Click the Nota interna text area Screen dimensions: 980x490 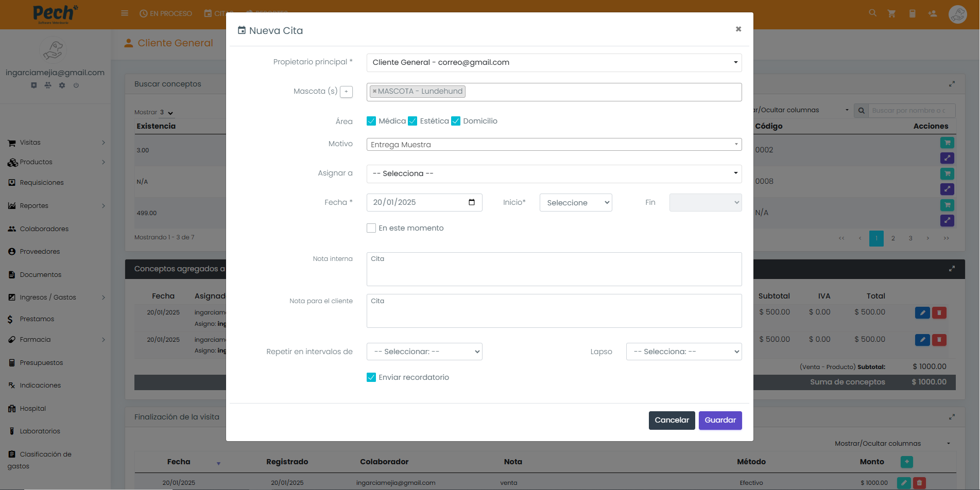coord(554,269)
